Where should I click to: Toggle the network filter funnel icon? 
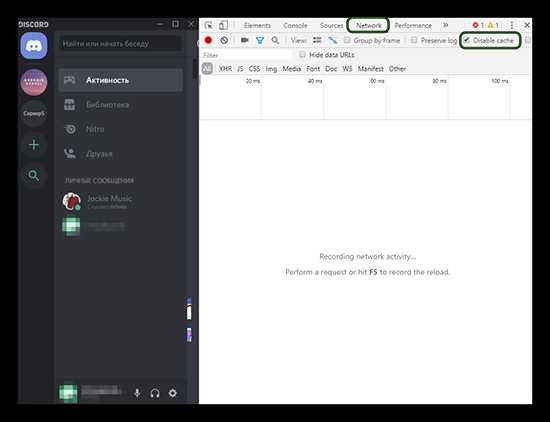pos(260,40)
